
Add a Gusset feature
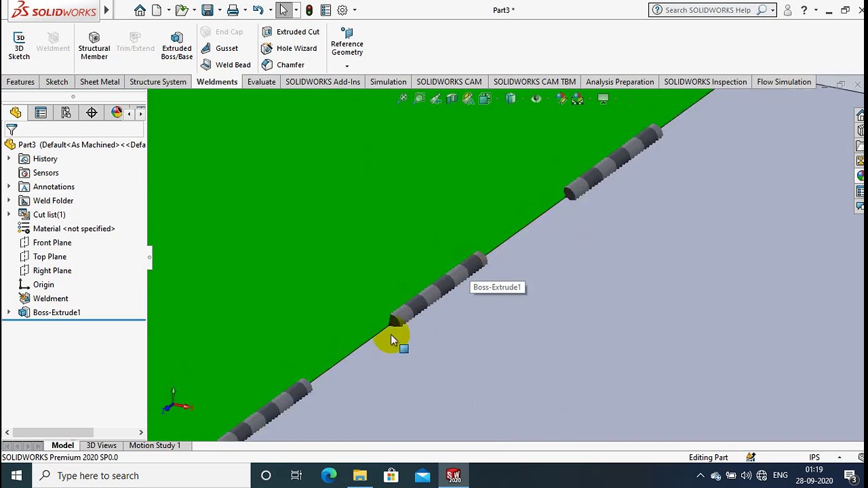click(220, 48)
